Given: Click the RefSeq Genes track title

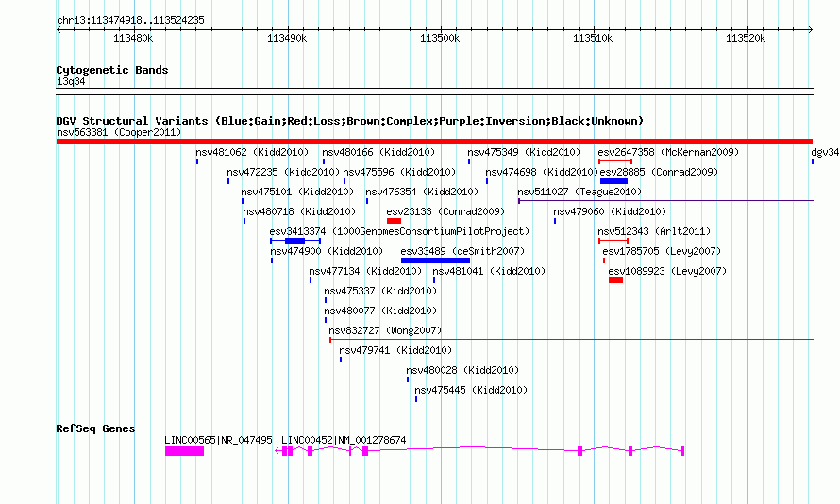Looking at the screenshot, I should click(95, 428).
